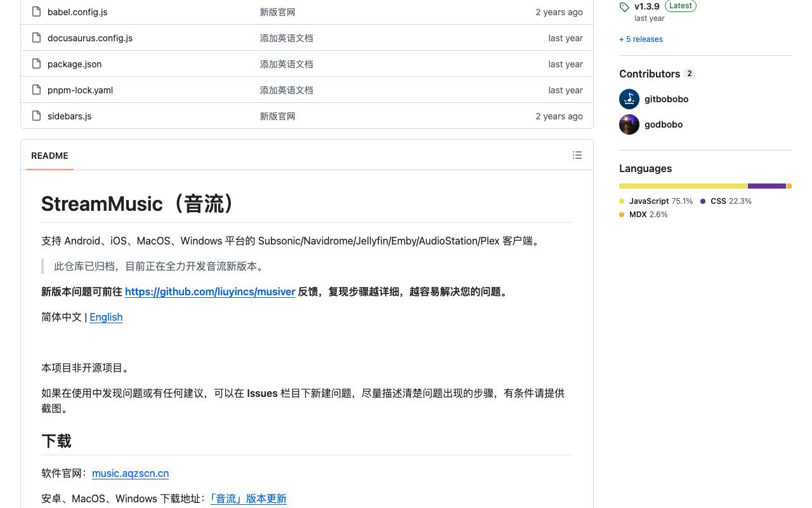Click the sidebars.js file icon

tap(37, 116)
